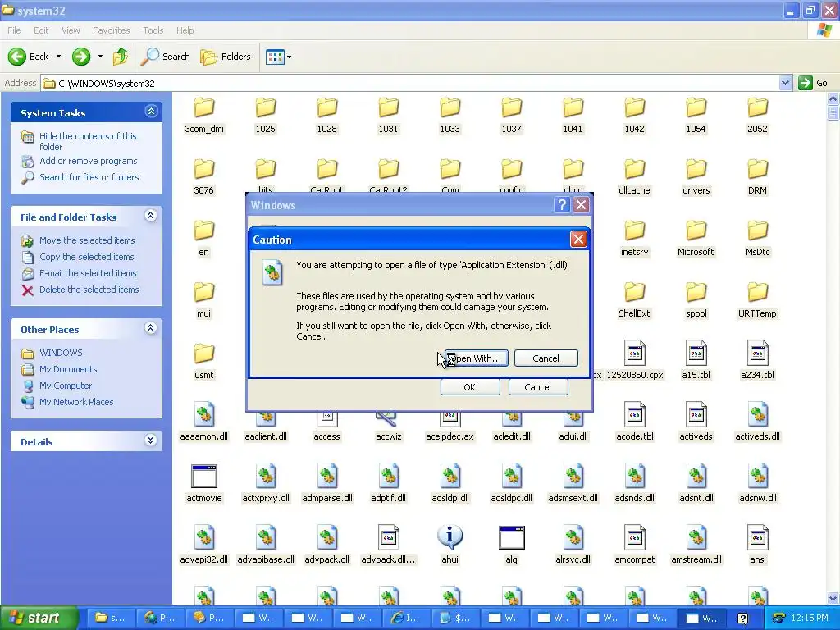The image size is (840, 630).
Task: Select the 12520850.cpx file icon
Action: pos(635,354)
